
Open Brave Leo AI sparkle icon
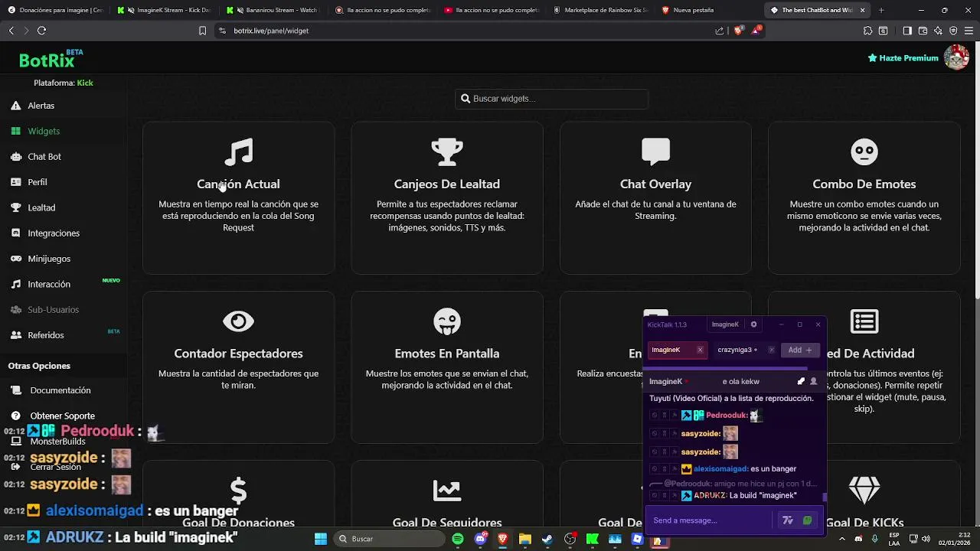click(x=938, y=31)
